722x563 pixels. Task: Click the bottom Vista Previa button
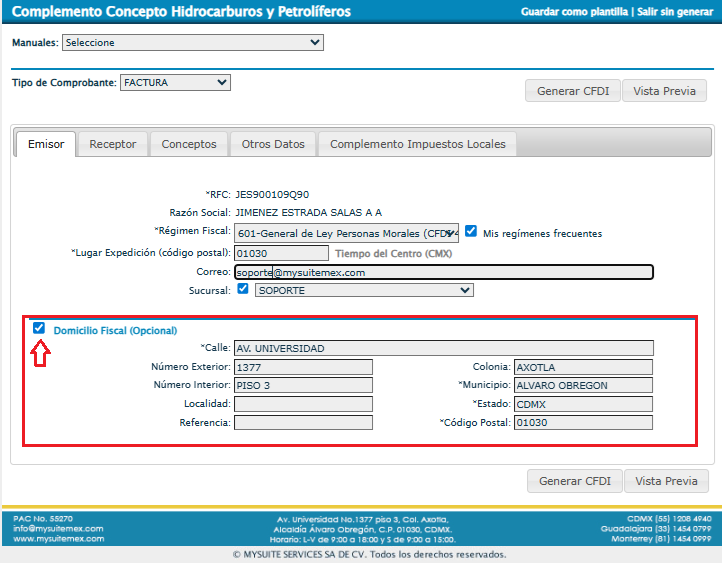[666, 481]
